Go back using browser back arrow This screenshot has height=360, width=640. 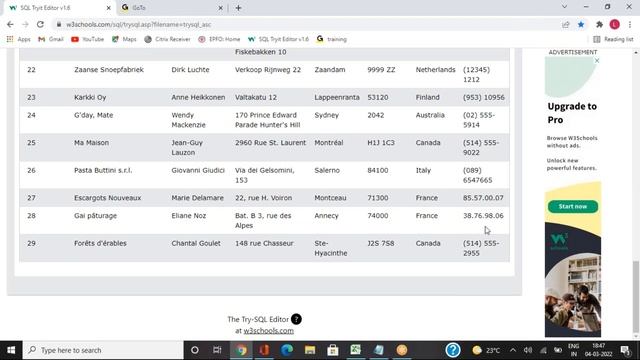pyautogui.click(x=10, y=24)
